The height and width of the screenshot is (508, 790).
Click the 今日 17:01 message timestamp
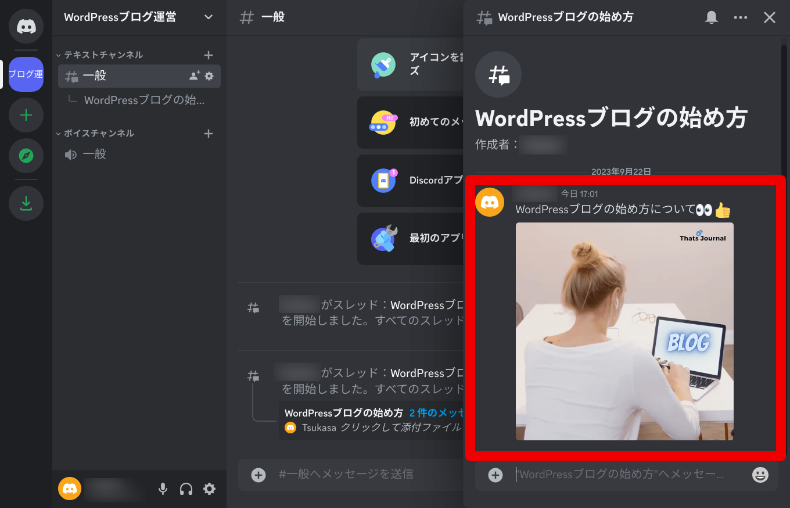click(579, 194)
